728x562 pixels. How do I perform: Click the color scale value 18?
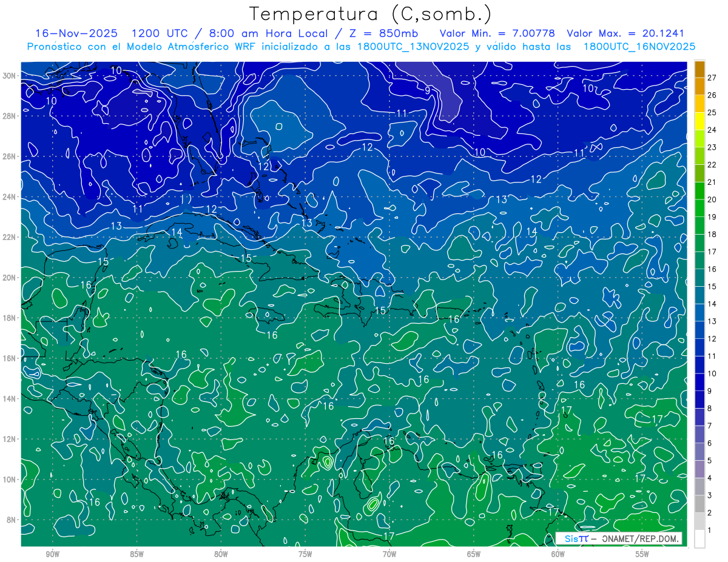(x=712, y=234)
